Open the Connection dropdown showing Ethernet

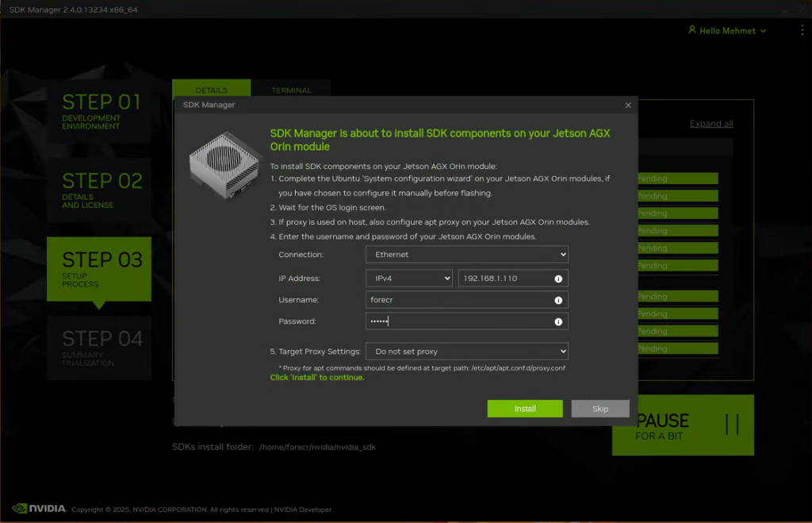pyautogui.click(x=466, y=254)
